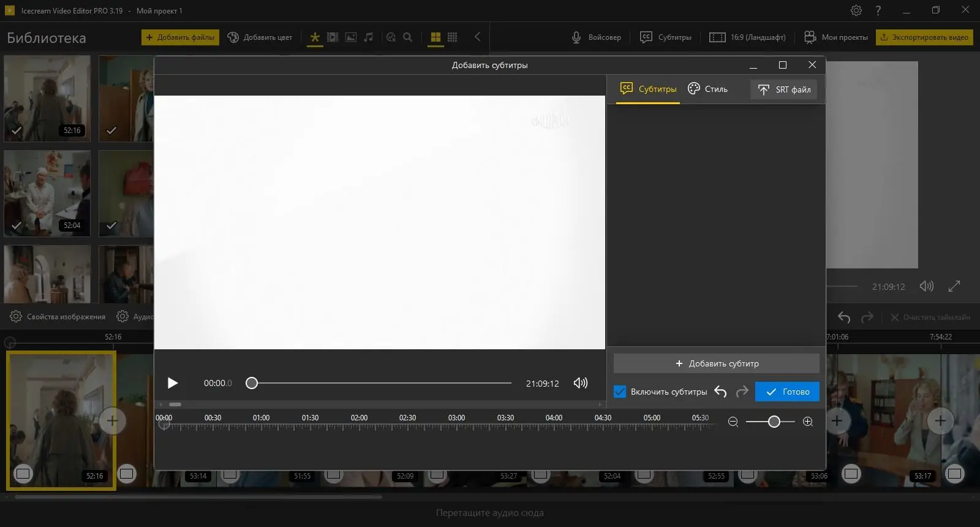The image size is (980, 527).
Task: Click the 00:00.0 current time readout
Action: coord(218,384)
